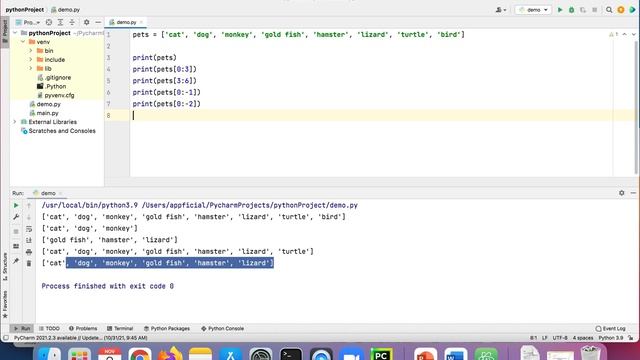Print the Run console output
640x360 pixels.
[x=29, y=252]
